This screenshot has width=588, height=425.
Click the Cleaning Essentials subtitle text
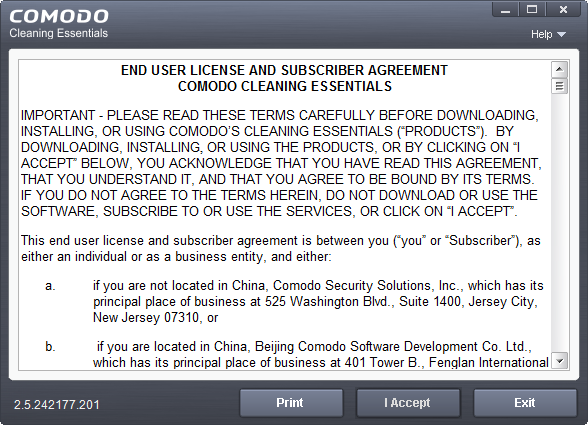pyautogui.click(x=58, y=33)
